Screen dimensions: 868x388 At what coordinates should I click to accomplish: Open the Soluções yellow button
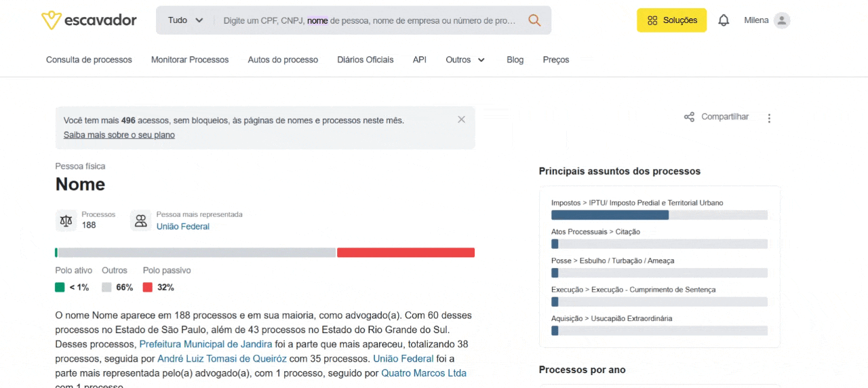(671, 20)
